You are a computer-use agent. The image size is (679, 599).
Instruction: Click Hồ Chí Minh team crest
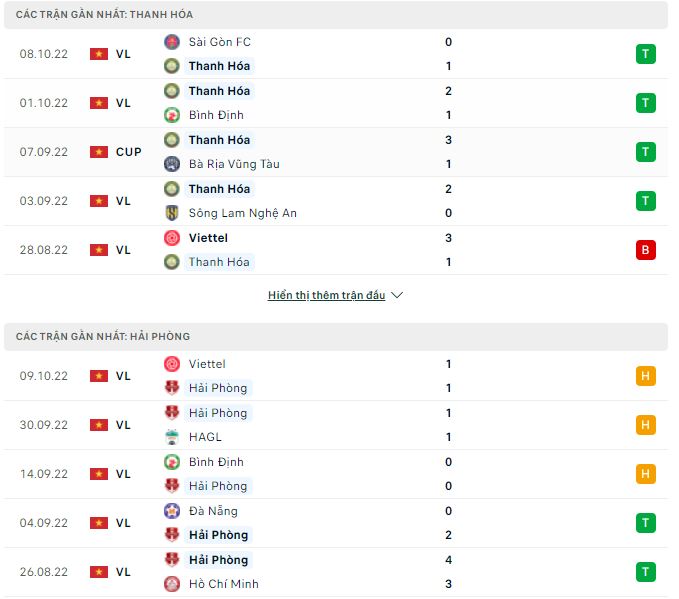pos(171,584)
